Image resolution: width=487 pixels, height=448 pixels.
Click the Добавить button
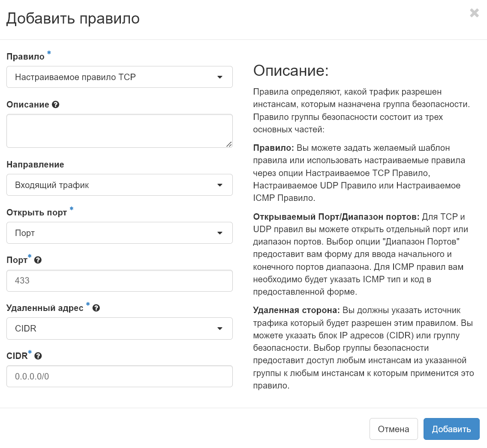point(451,429)
